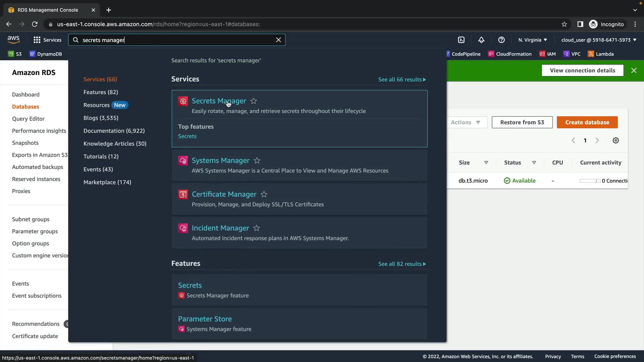The width and height of the screenshot is (644, 362).
Task: Expand the Actions dropdown
Action: click(466, 122)
